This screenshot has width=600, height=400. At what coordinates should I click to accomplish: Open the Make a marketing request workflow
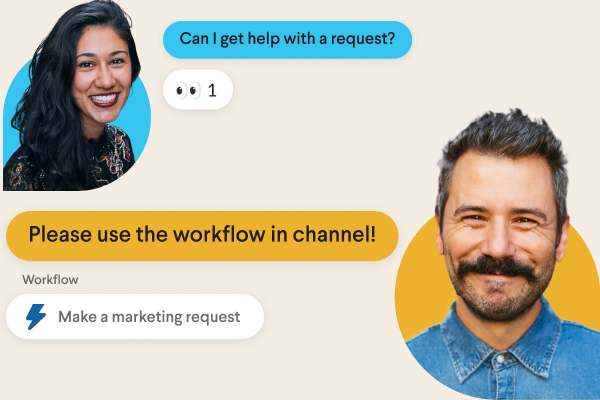[135, 317]
